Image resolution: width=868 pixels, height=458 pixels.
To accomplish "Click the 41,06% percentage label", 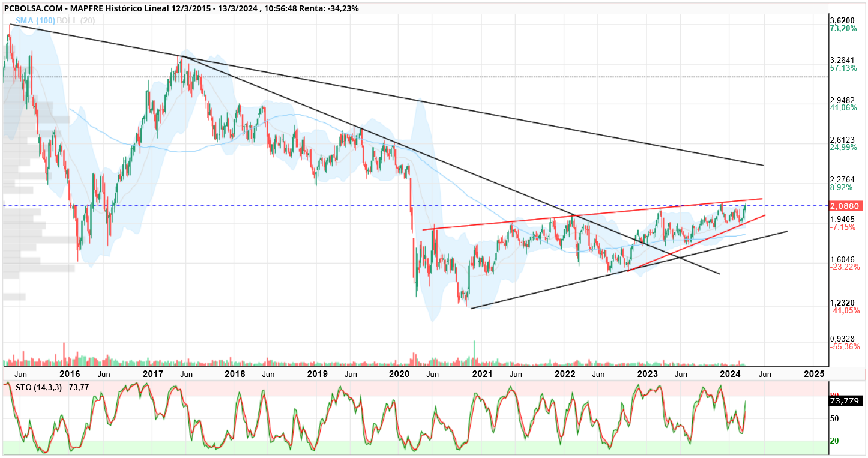I will (x=843, y=108).
